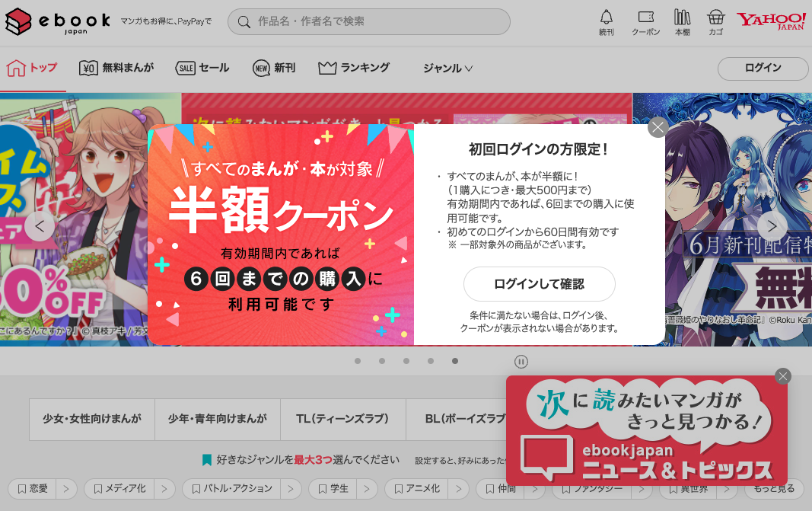Pause the carousel autoplay
This screenshot has height=511, width=812.
point(521,362)
